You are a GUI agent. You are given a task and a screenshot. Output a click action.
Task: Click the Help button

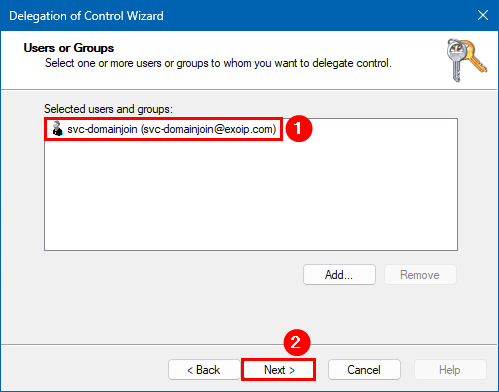(x=450, y=370)
